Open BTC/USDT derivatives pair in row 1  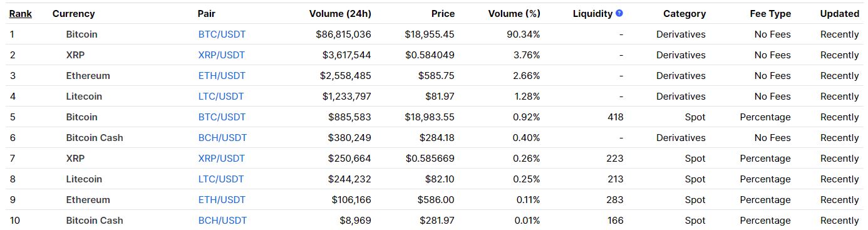222,34
